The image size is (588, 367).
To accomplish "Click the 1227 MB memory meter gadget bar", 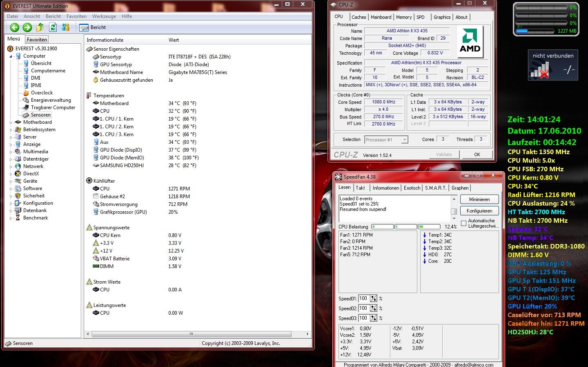I will (535, 31).
